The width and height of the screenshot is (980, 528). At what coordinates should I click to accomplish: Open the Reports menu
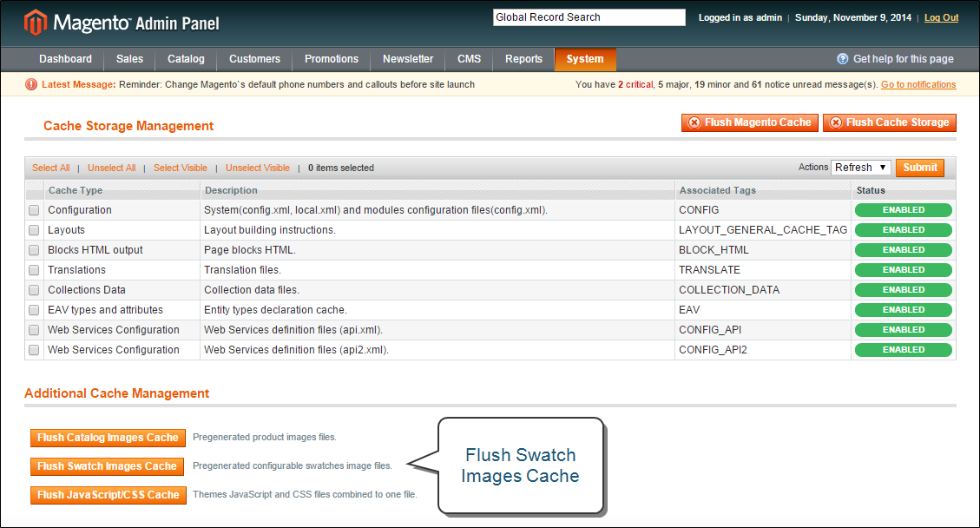tap(523, 59)
